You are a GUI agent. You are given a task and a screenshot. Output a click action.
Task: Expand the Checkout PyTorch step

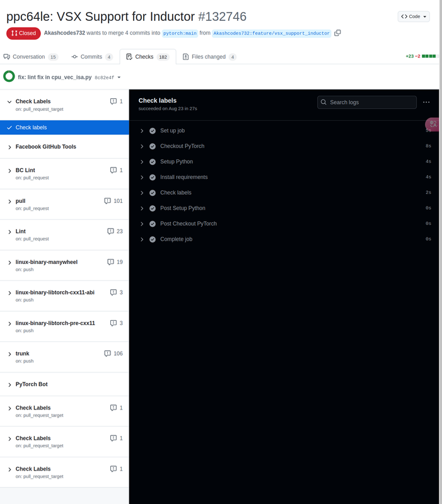tap(142, 146)
